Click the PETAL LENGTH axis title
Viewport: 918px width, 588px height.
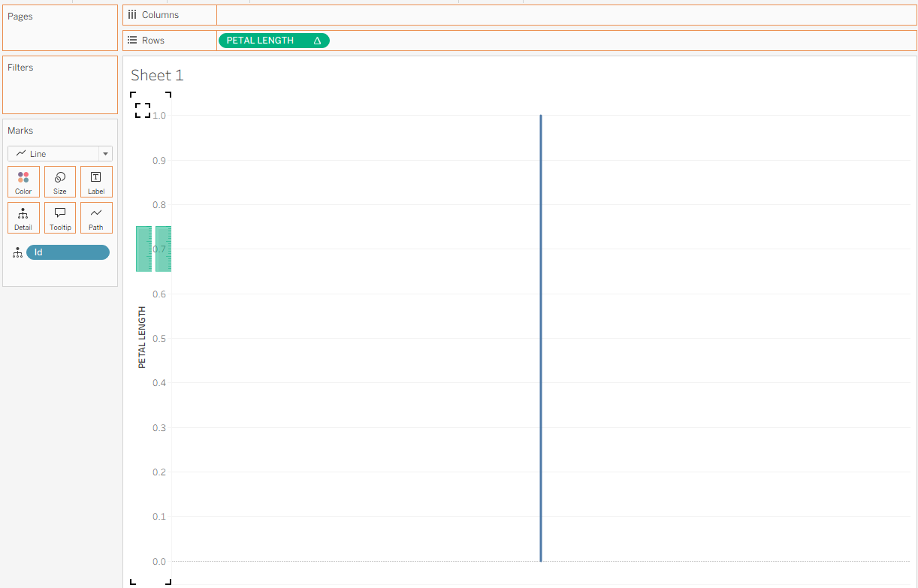(x=142, y=337)
